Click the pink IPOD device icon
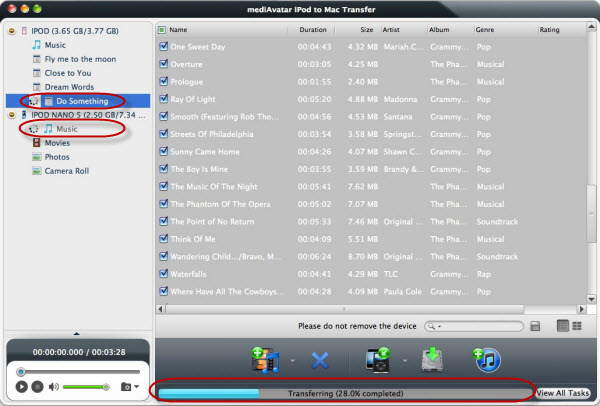Screen dimensions: 600x406 24,31
